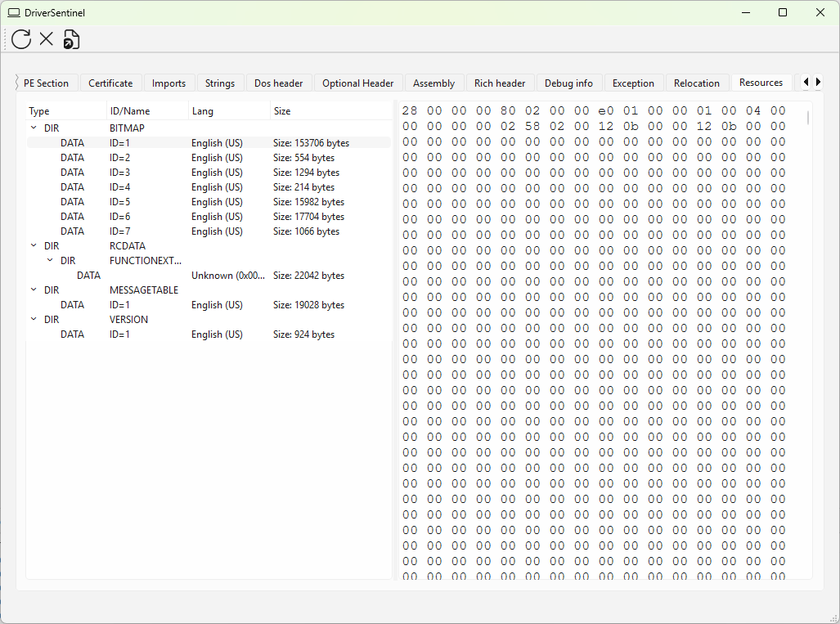Open the Debug info tab
Screen dimensions: 840x624
click(568, 83)
